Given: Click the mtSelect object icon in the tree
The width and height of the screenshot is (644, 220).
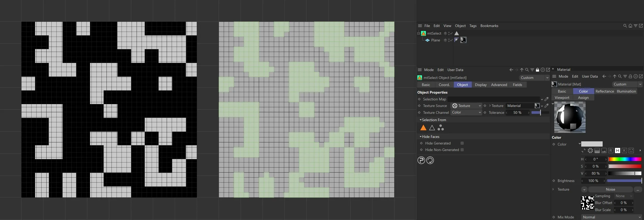Looking at the screenshot, I should 423,33.
